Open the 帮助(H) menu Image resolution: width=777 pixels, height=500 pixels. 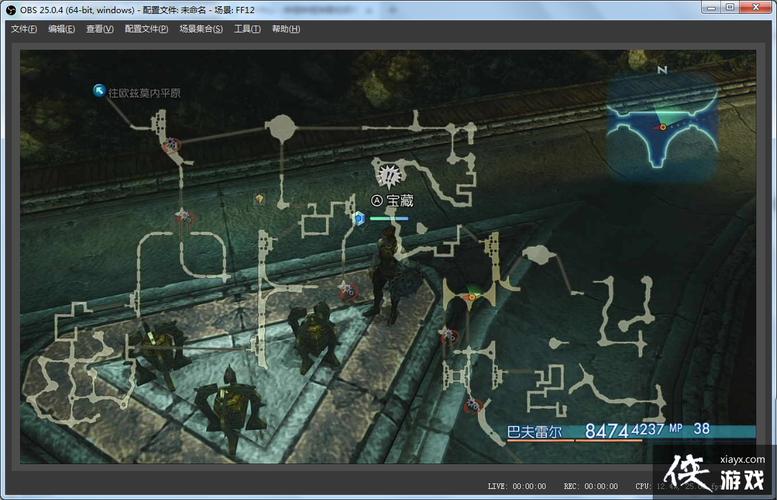tap(286, 29)
